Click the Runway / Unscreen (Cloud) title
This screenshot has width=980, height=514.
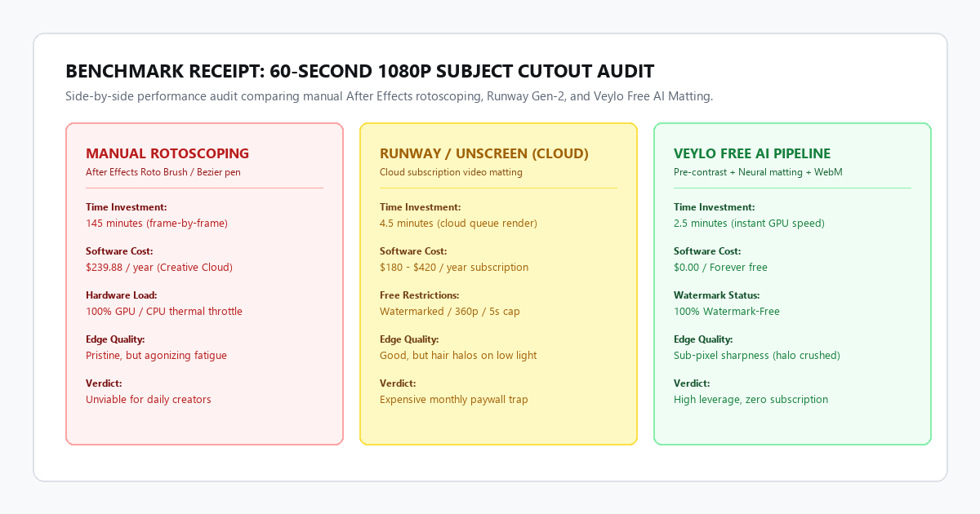484,153
